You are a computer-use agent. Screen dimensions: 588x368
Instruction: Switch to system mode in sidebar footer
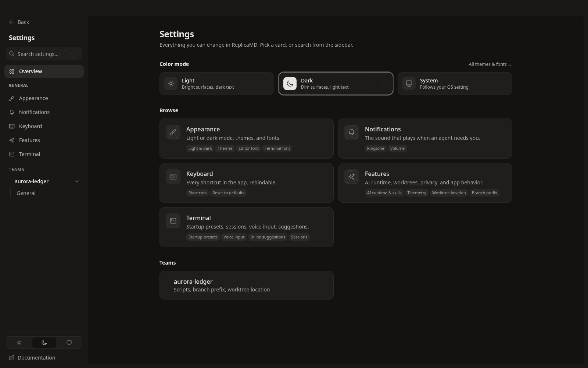tap(69, 343)
